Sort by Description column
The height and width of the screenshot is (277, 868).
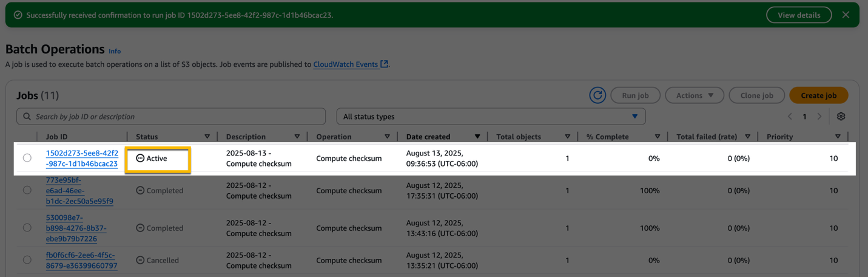tap(297, 137)
